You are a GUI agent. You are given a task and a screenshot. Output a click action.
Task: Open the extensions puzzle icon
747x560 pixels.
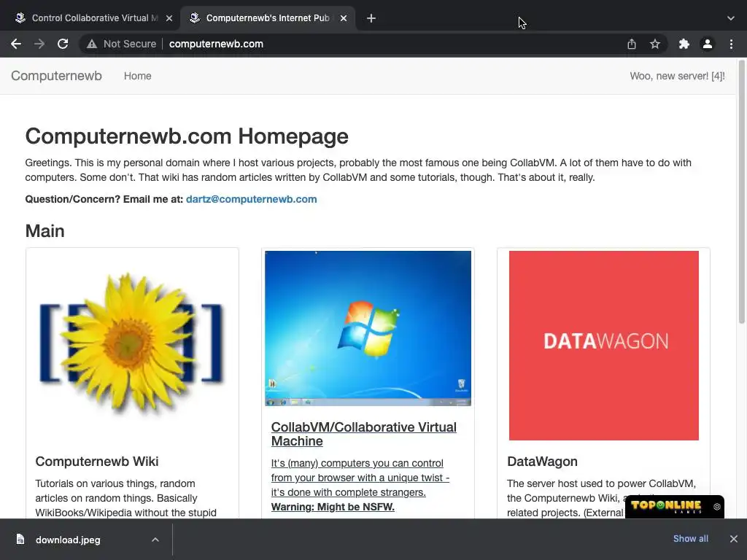coord(684,44)
